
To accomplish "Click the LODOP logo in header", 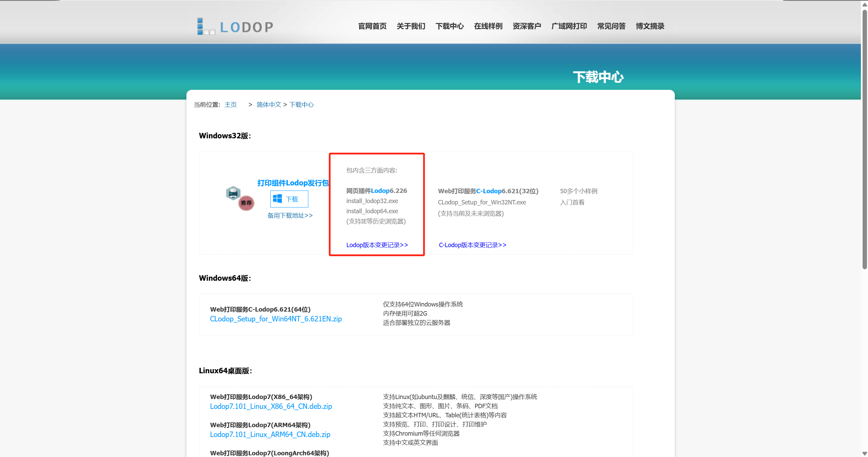I will pyautogui.click(x=235, y=26).
